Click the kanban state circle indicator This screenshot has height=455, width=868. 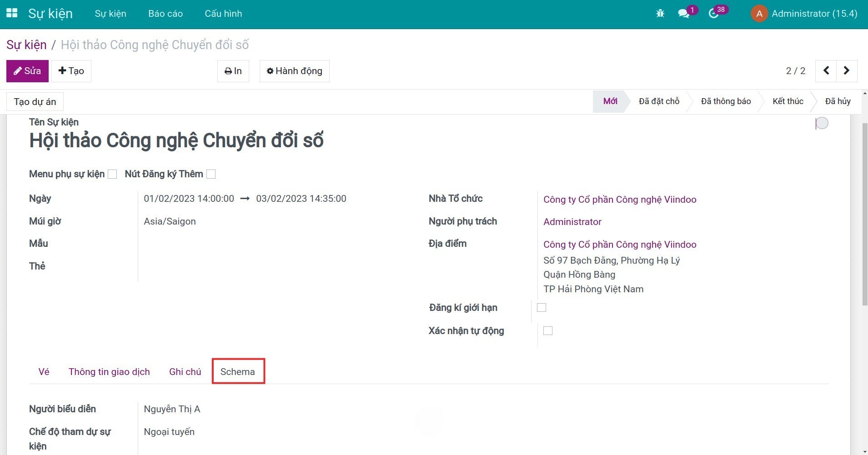click(x=822, y=123)
